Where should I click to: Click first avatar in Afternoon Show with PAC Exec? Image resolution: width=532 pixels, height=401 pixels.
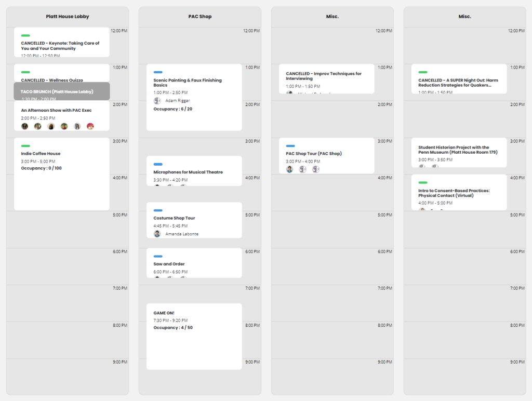pos(25,126)
